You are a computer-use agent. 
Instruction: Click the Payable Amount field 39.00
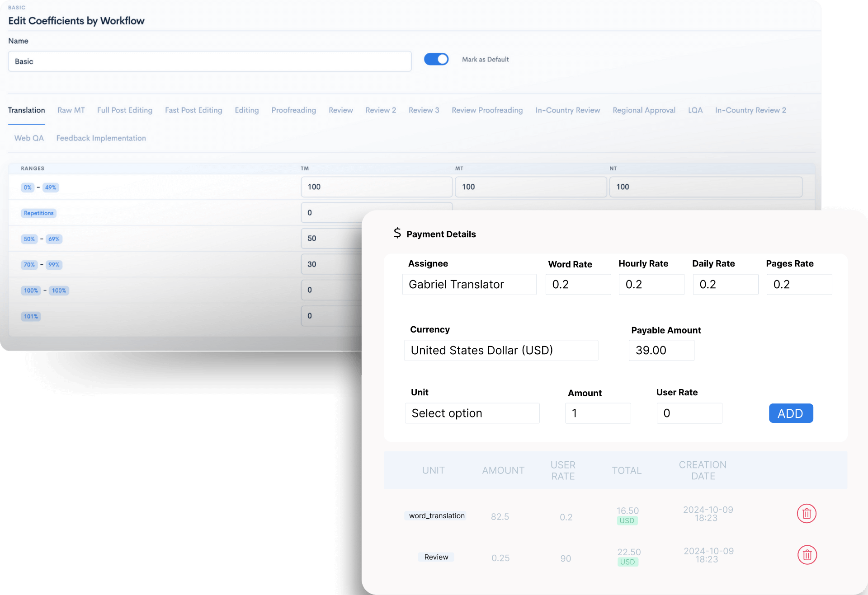(661, 351)
